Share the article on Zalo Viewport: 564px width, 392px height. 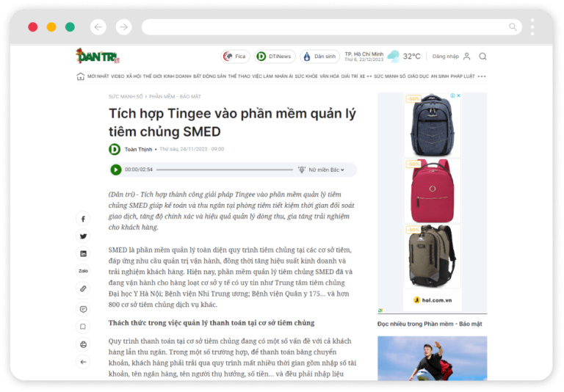pos(83,271)
